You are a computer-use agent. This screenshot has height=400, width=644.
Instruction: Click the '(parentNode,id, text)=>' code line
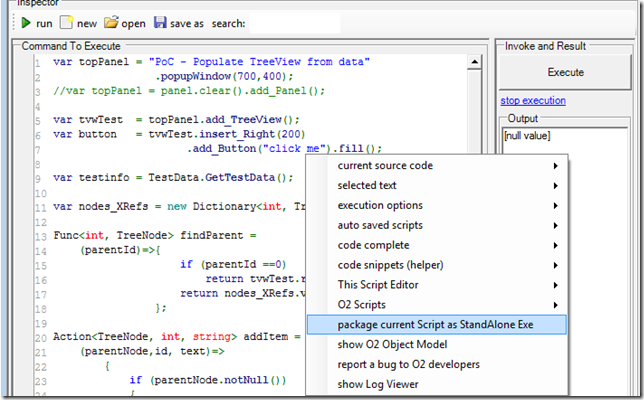click(152, 351)
